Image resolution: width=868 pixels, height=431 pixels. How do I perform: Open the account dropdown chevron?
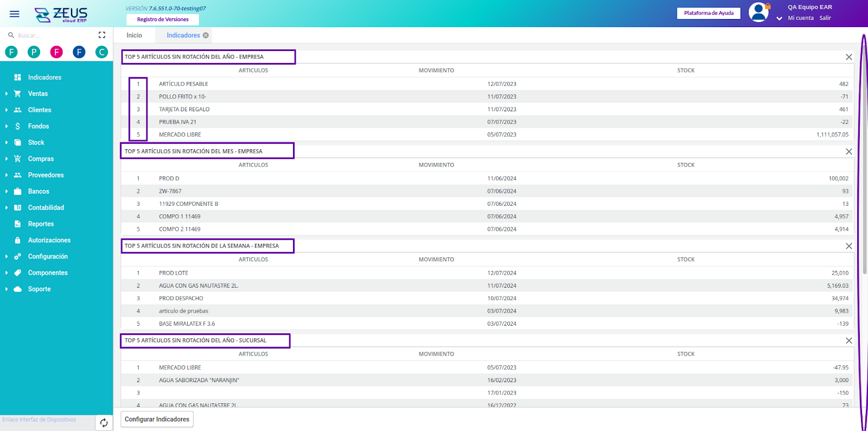pos(780,18)
